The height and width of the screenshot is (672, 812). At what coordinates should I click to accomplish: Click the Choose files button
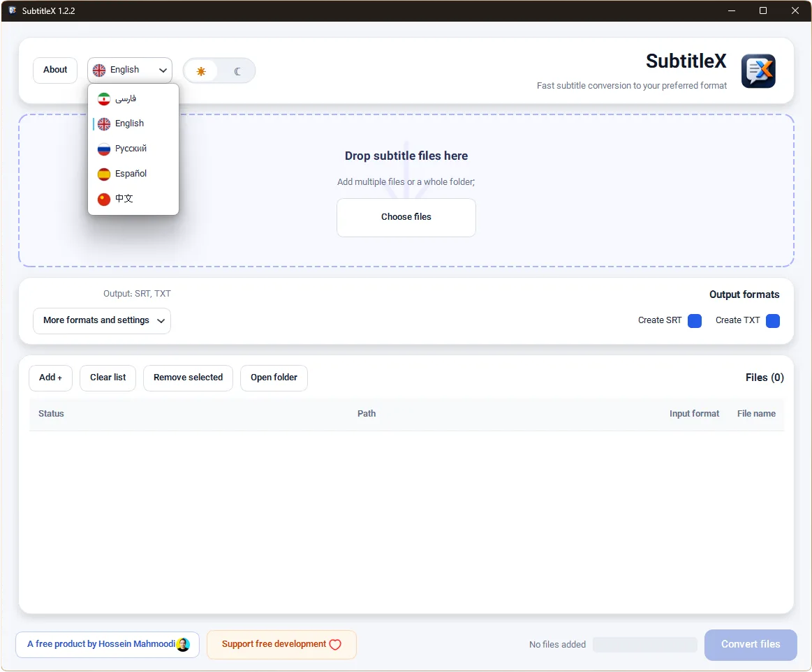[406, 218]
